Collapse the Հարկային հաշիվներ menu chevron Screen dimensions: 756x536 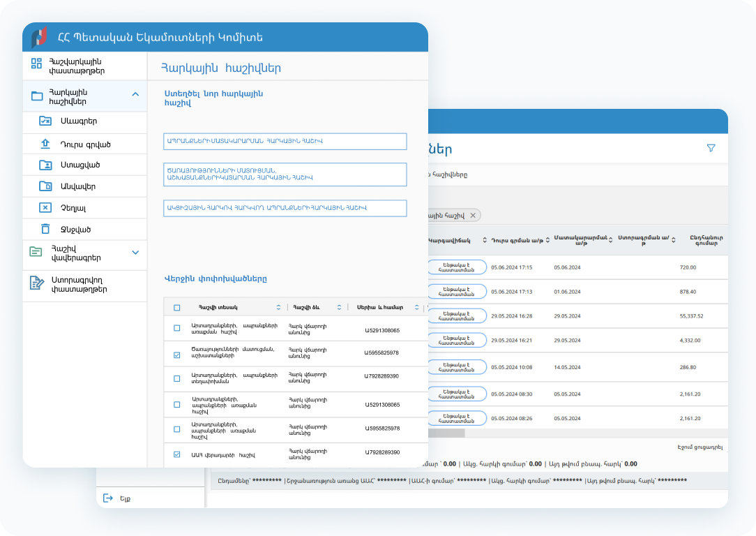point(135,94)
